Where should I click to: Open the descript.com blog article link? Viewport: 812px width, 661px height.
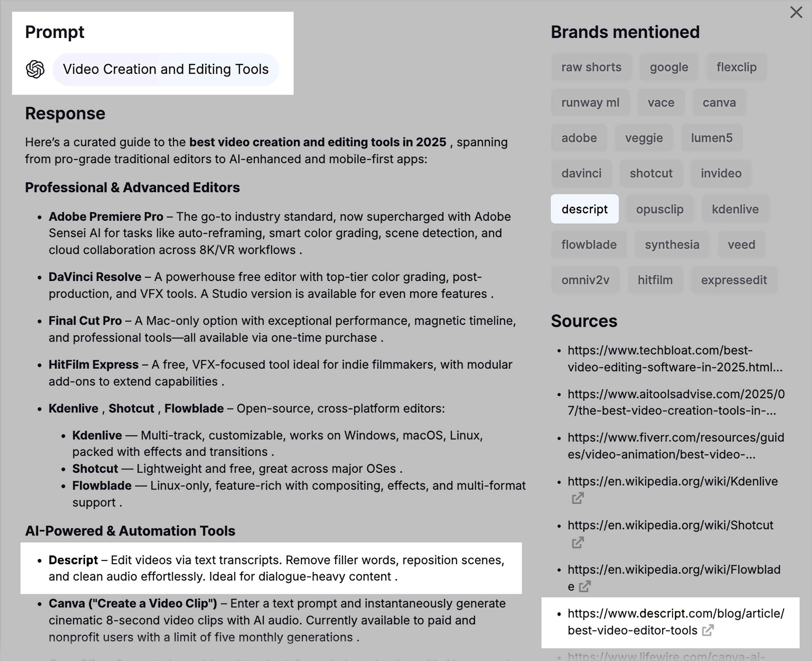[675, 621]
